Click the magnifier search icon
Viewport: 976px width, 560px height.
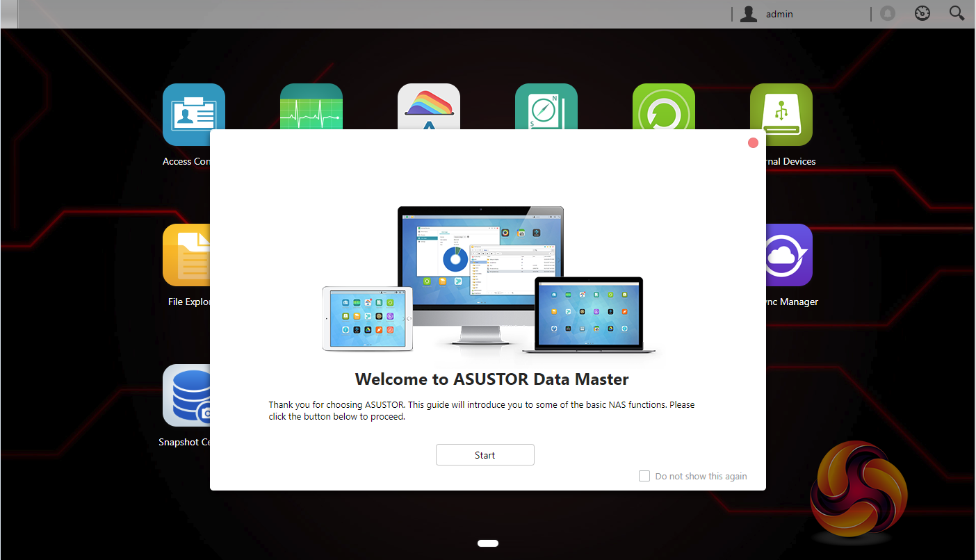point(957,13)
